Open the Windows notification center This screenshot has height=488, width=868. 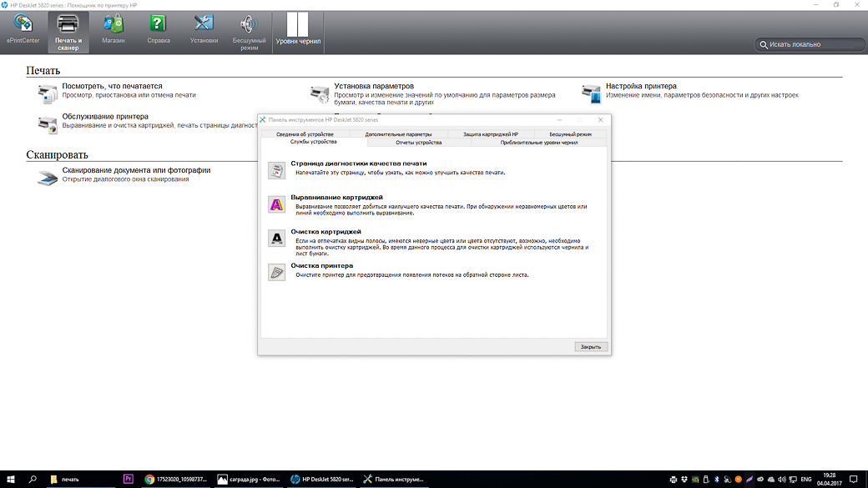click(854, 479)
